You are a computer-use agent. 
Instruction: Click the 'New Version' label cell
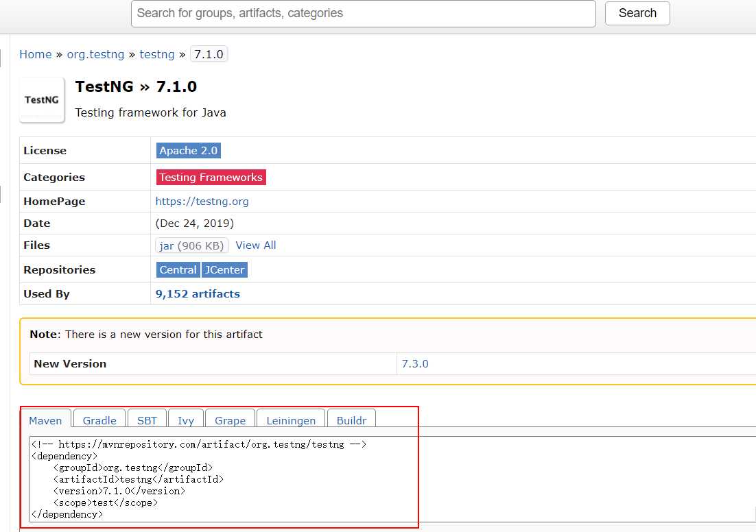coord(213,364)
